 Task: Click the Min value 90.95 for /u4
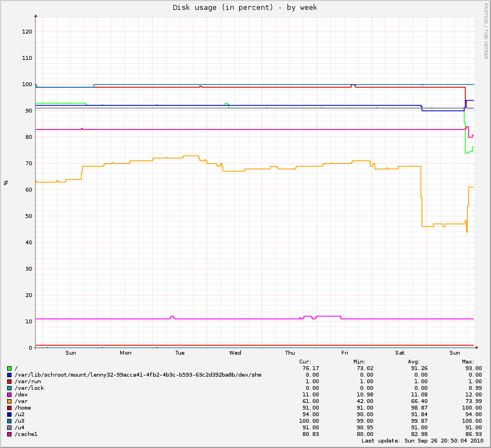point(365,428)
